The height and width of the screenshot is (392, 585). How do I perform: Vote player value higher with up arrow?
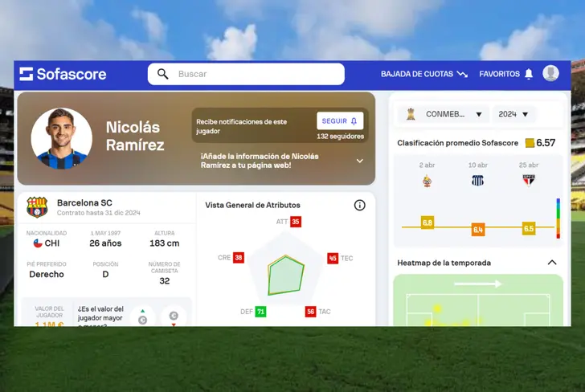(142, 316)
